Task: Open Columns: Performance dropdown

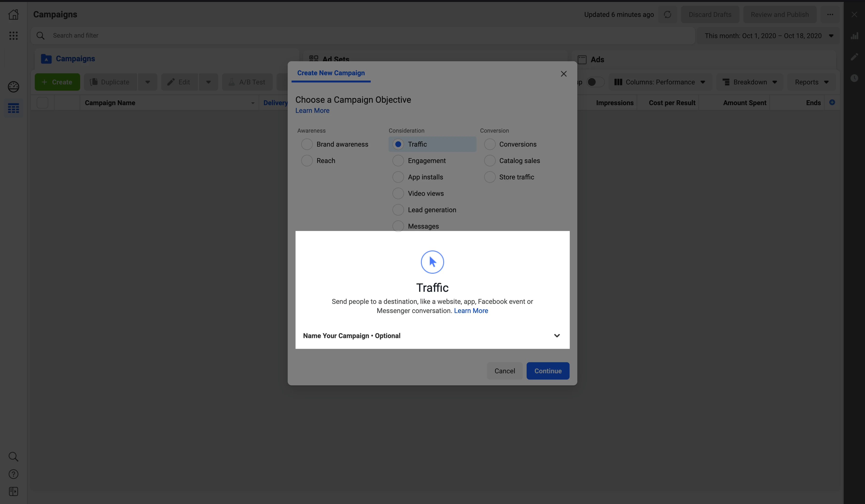Action: click(x=660, y=82)
